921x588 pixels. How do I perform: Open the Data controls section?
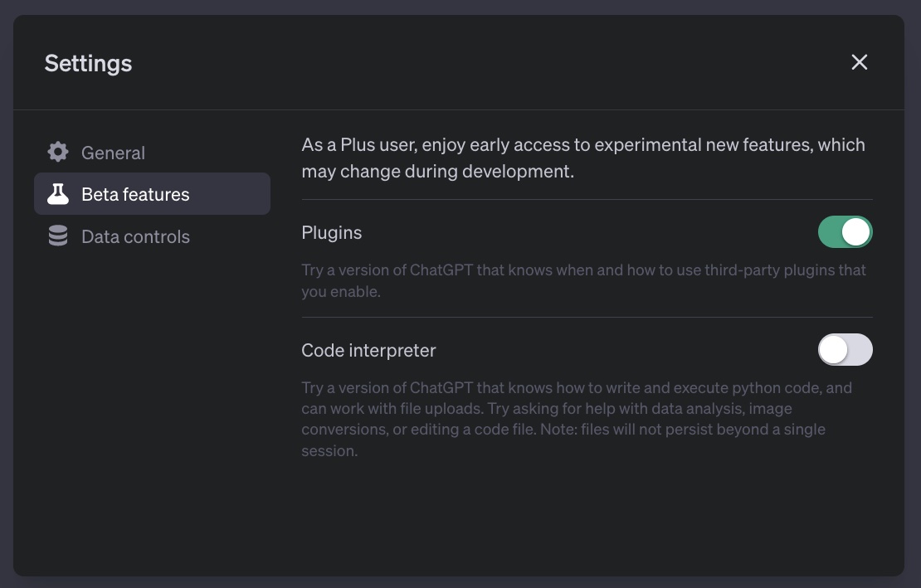click(135, 236)
